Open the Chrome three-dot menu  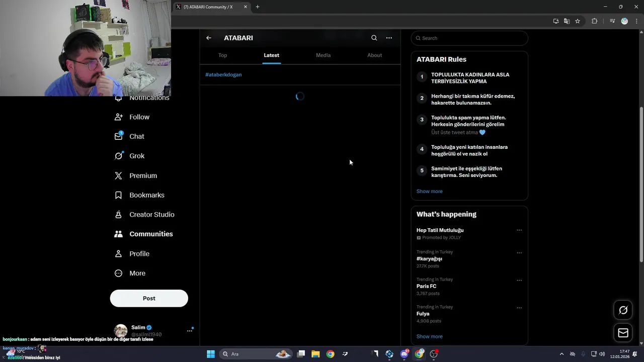point(635,21)
